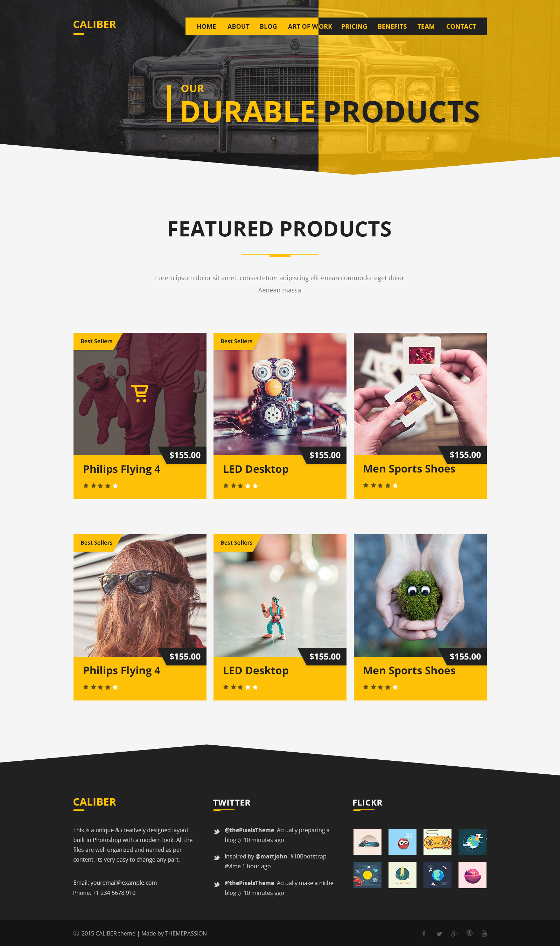Open the Facebook icon in footer

(424, 933)
